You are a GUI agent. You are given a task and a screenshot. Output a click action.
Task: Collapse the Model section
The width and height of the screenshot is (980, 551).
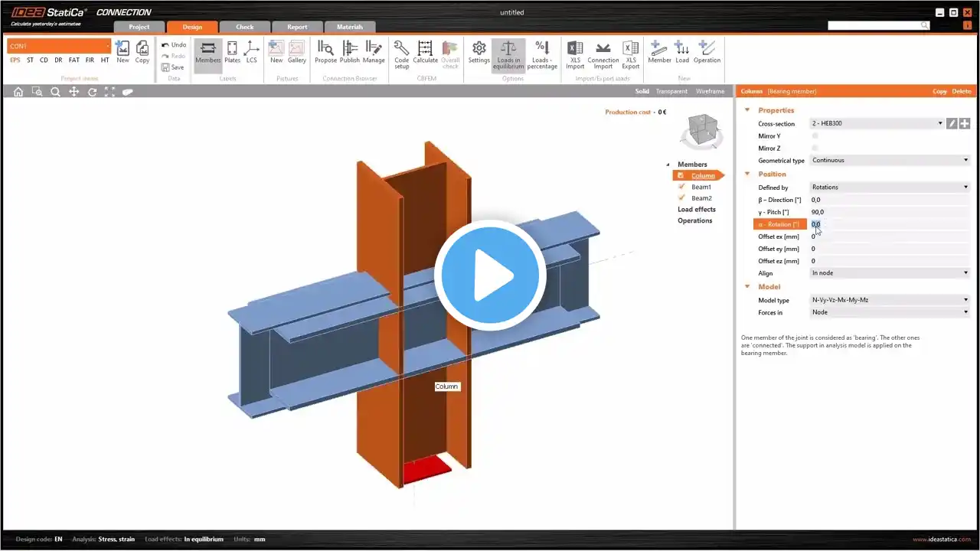(747, 287)
